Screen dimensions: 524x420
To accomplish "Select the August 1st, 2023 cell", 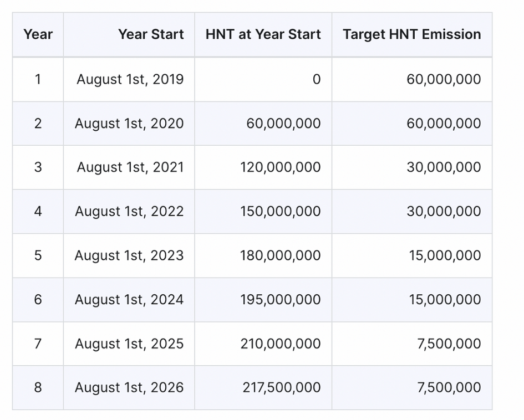I will tap(129, 255).
